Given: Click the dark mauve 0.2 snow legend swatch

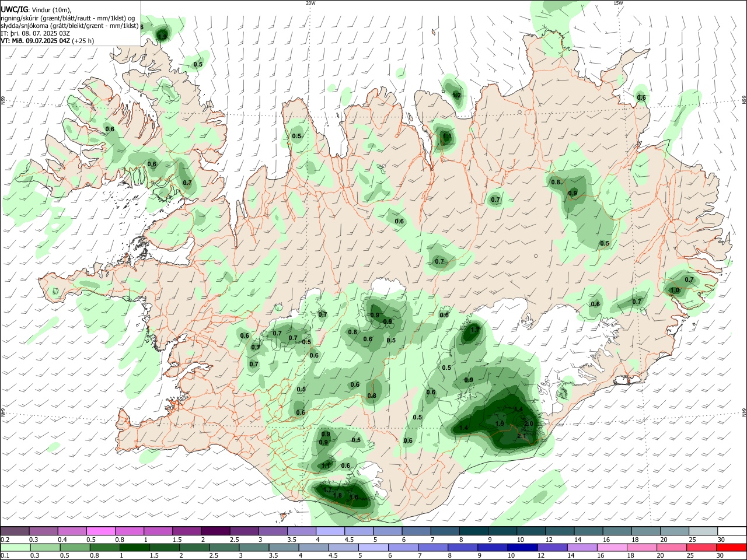Looking at the screenshot, I should pos(15,531).
